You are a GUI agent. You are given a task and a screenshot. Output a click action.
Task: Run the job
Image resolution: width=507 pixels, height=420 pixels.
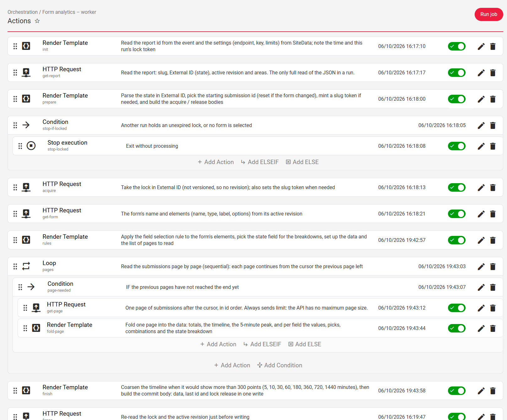click(x=488, y=14)
